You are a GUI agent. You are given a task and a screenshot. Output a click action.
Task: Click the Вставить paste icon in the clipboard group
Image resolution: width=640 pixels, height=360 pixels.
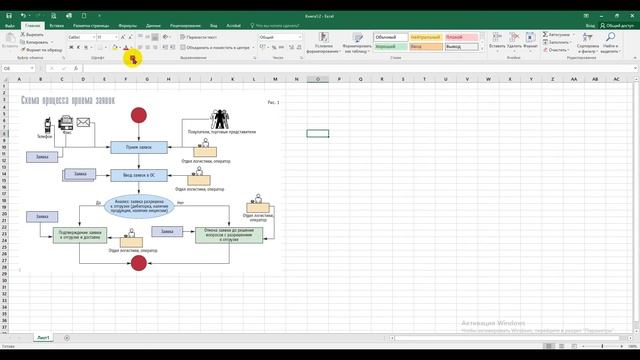(x=10, y=39)
